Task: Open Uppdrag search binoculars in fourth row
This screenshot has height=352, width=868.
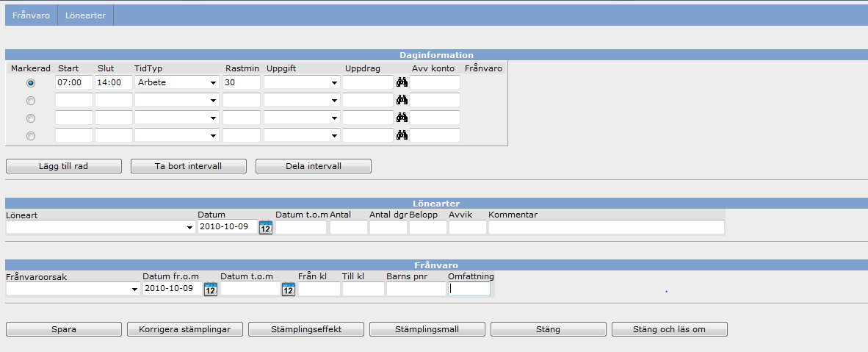Action: click(402, 135)
